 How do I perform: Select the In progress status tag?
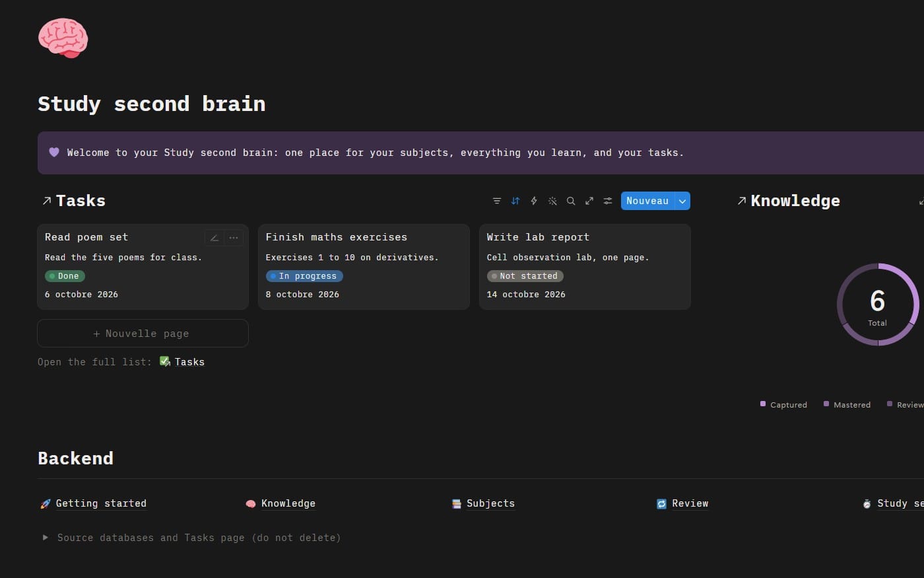pos(304,276)
